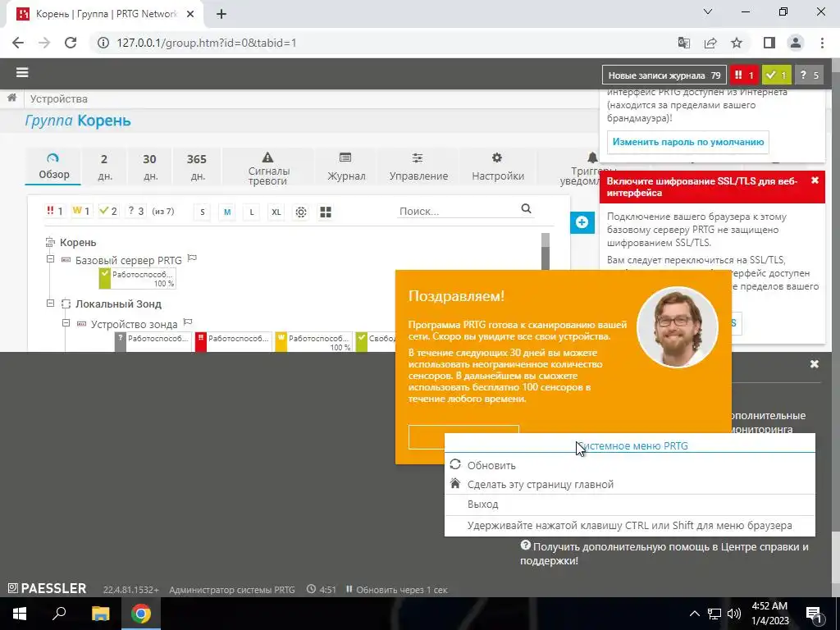Filter by unknown sensors count 3
840x630 pixels.
136,211
